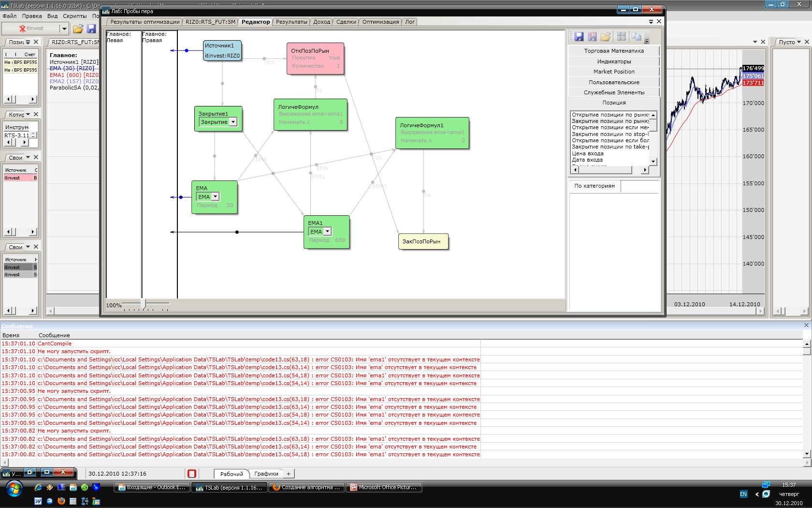Select 'Цена входа' in the position list
The height and width of the screenshot is (508, 812).
pyautogui.click(x=588, y=153)
